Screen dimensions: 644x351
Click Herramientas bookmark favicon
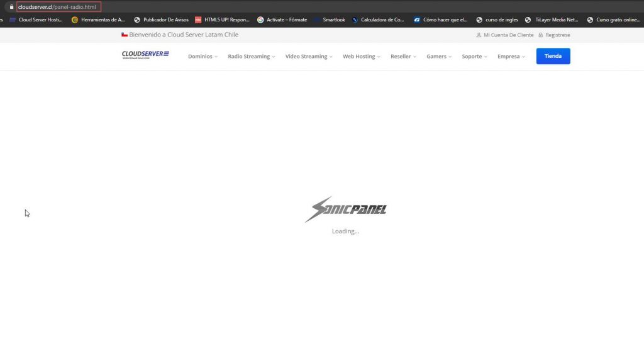point(75,19)
